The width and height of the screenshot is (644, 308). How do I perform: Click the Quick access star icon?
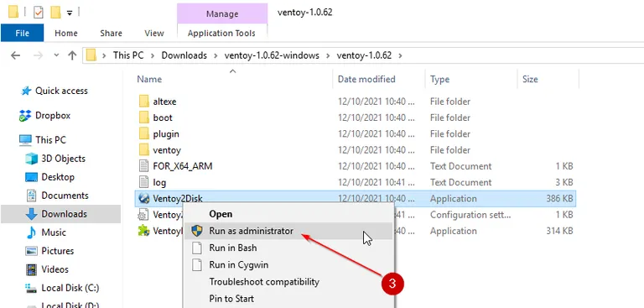(26, 91)
